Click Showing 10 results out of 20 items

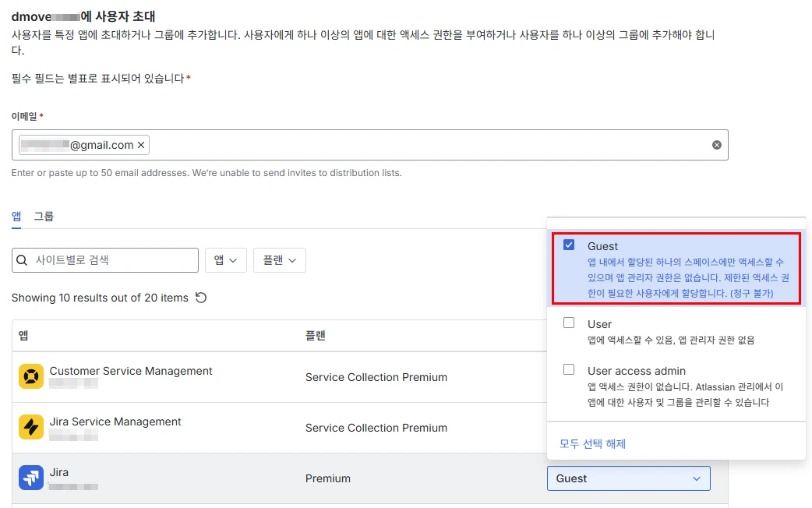point(100,298)
